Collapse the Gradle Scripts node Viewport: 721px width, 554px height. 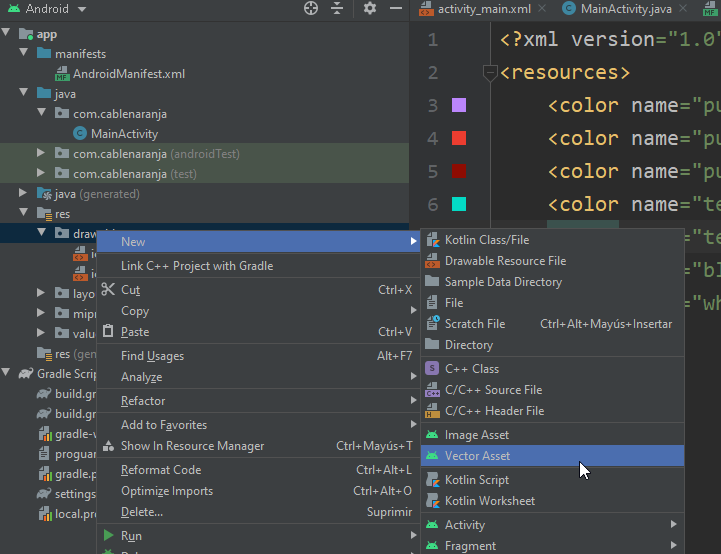coord(6,372)
